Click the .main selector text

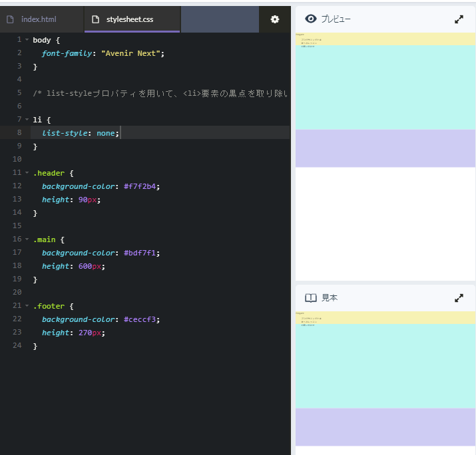point(45,239)
